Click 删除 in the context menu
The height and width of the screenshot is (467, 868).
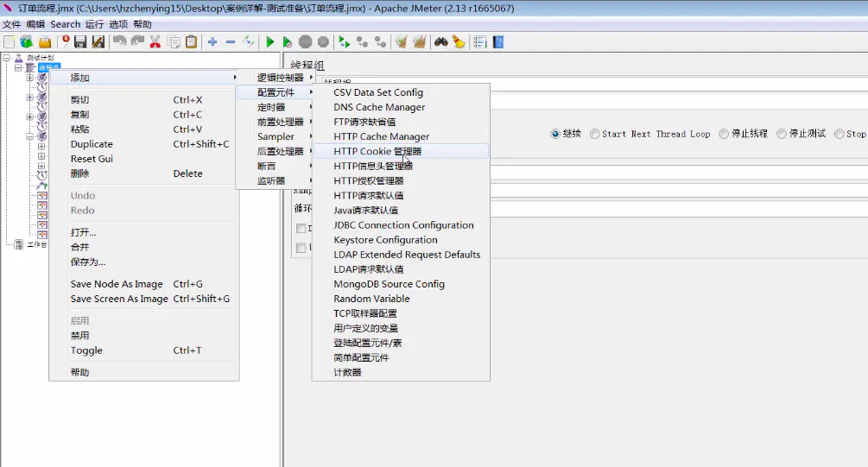coord(144,174)
